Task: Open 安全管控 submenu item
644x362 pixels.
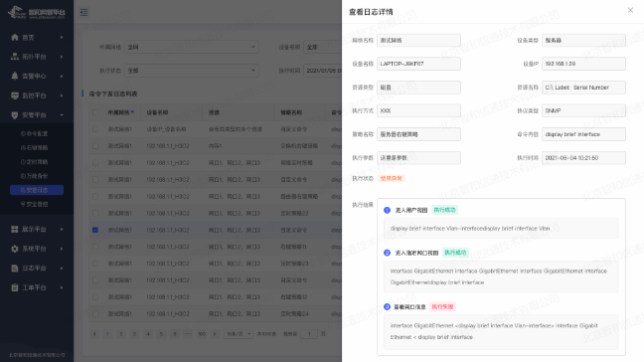Action: (35, 204)
